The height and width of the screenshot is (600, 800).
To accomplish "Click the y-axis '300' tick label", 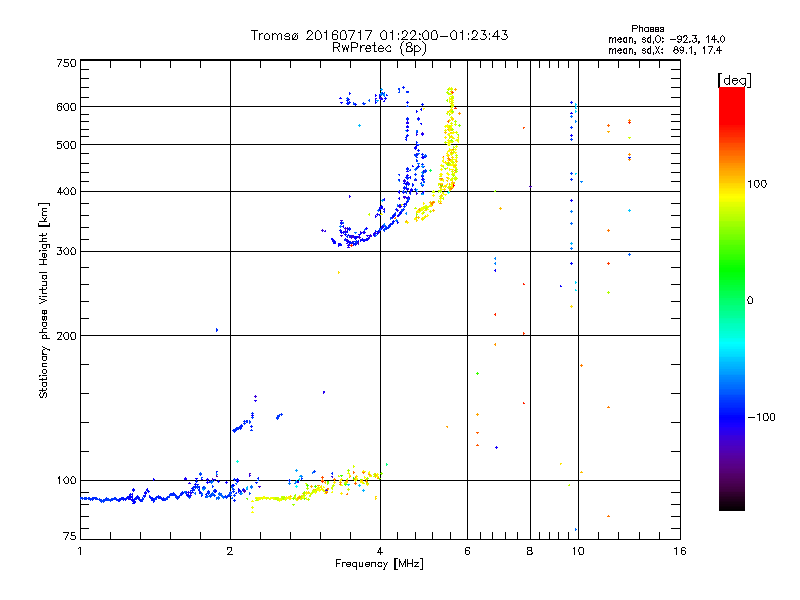I will point(66,251).
